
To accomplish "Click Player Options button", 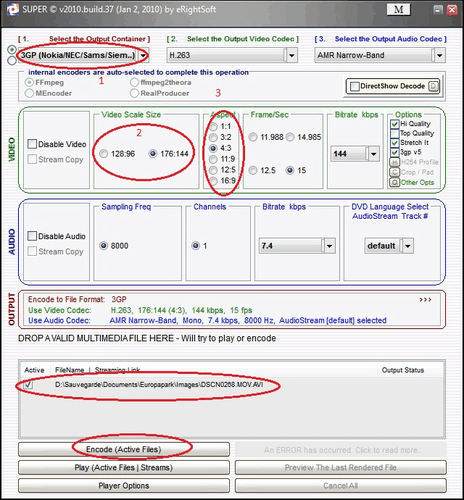I will point(124,486).
